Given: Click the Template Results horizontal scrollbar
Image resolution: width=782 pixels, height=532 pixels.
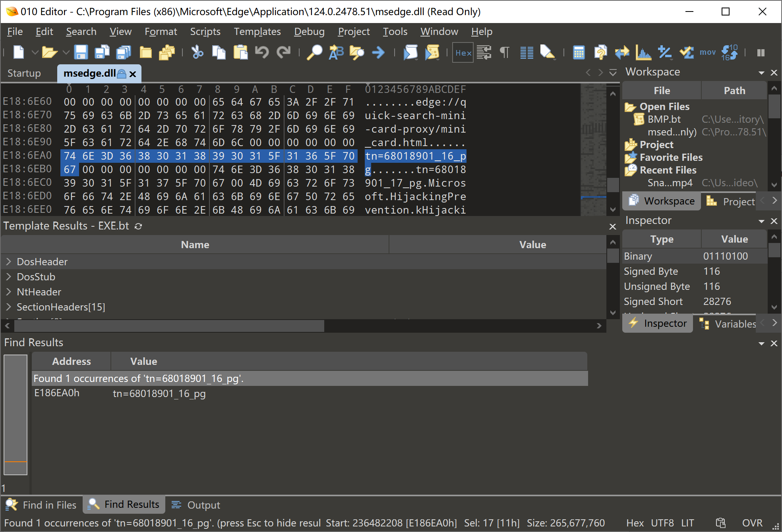Looking at the screenshot, I should (x=169, y=326).
